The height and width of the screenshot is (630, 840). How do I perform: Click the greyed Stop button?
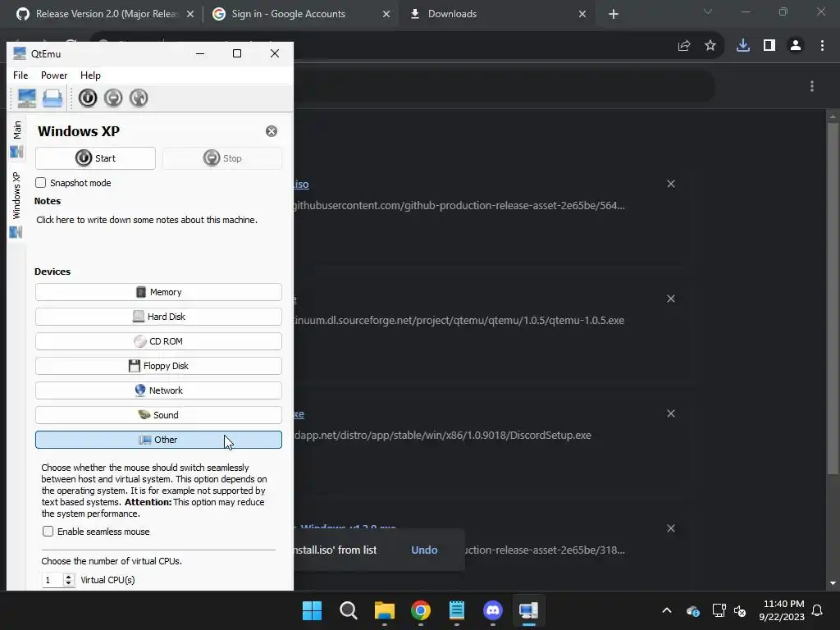(x=222, y=158)
